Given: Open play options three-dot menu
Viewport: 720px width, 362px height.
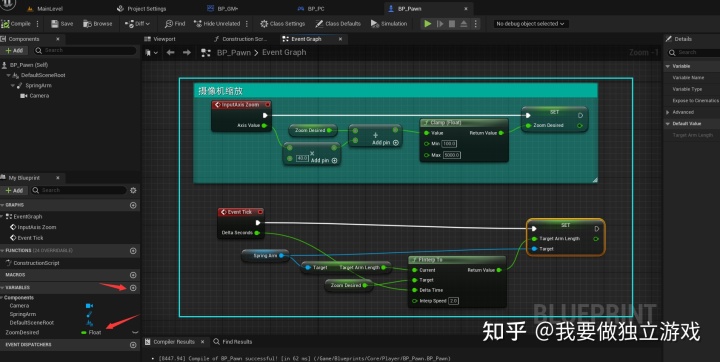Looking at the screenshot, I should (476, 23).
